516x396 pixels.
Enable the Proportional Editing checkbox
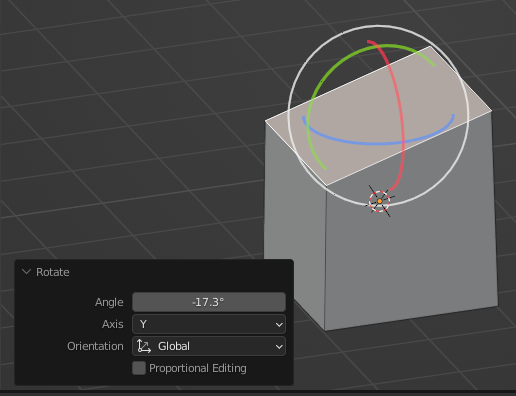point(139,368)
